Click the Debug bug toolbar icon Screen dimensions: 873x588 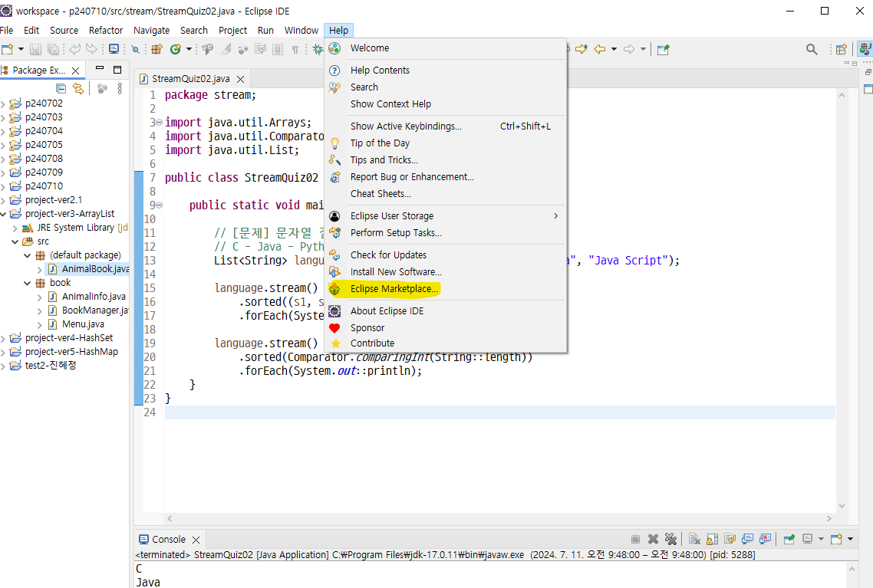tap(318, 50)
